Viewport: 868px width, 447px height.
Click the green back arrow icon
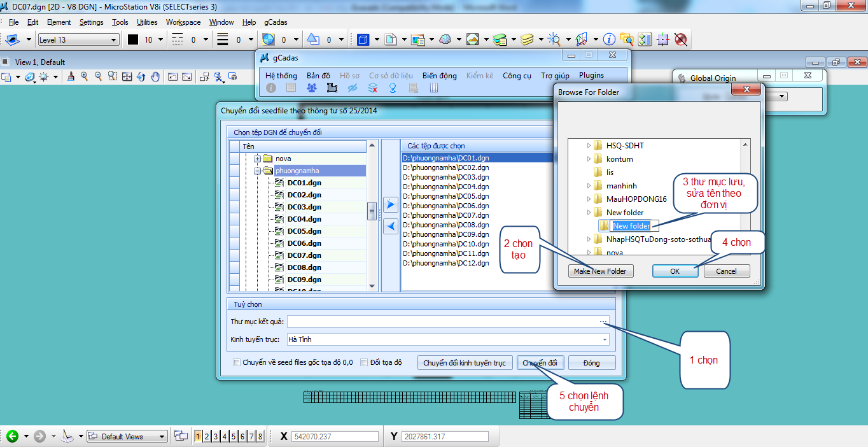coord(11,436)
